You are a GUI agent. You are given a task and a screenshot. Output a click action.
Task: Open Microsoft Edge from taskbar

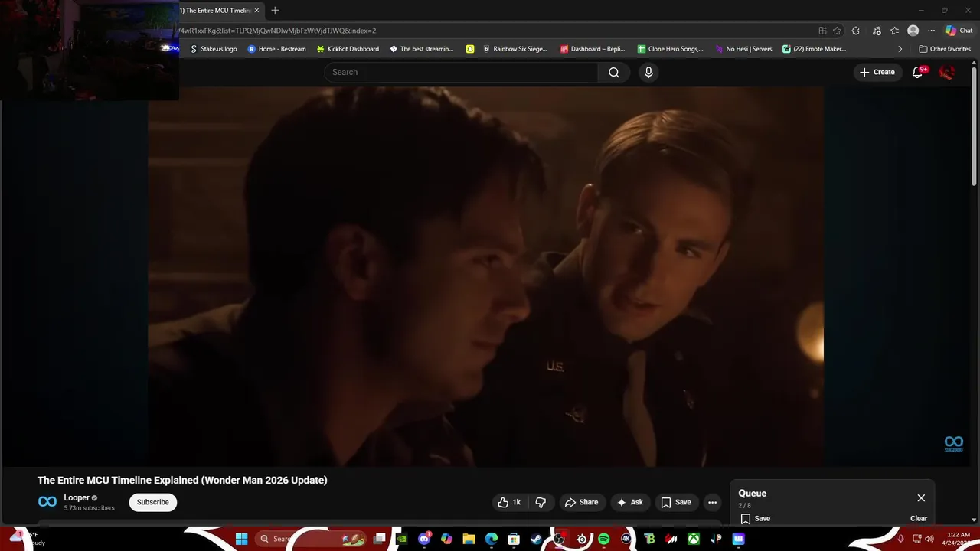coord(491,539)
